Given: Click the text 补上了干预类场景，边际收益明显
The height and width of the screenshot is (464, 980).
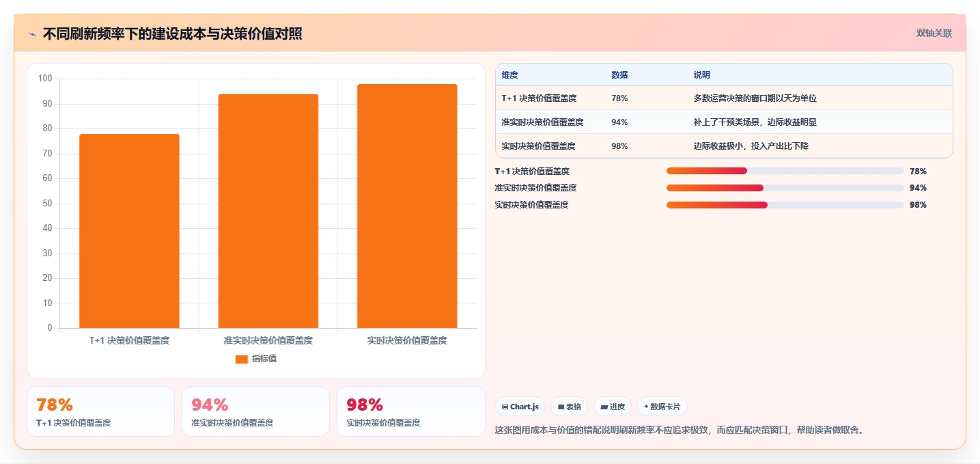Looking at the screenshot, I should point(755,122).
